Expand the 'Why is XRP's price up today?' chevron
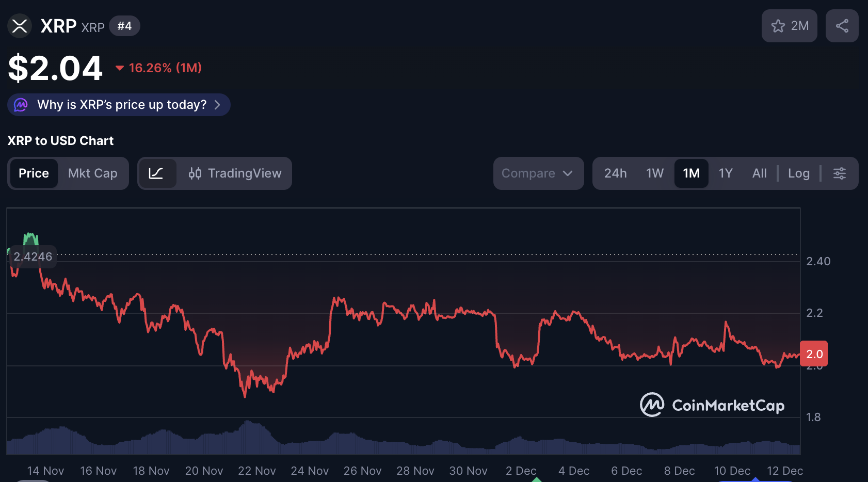Viewport: 868px width, 482px height. (x=217, y=105)
